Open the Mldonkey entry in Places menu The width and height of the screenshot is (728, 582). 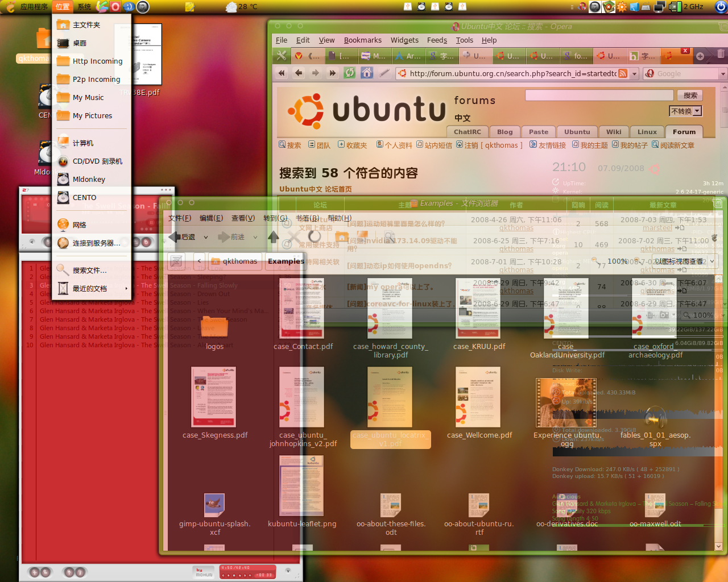tap(92, 180)
